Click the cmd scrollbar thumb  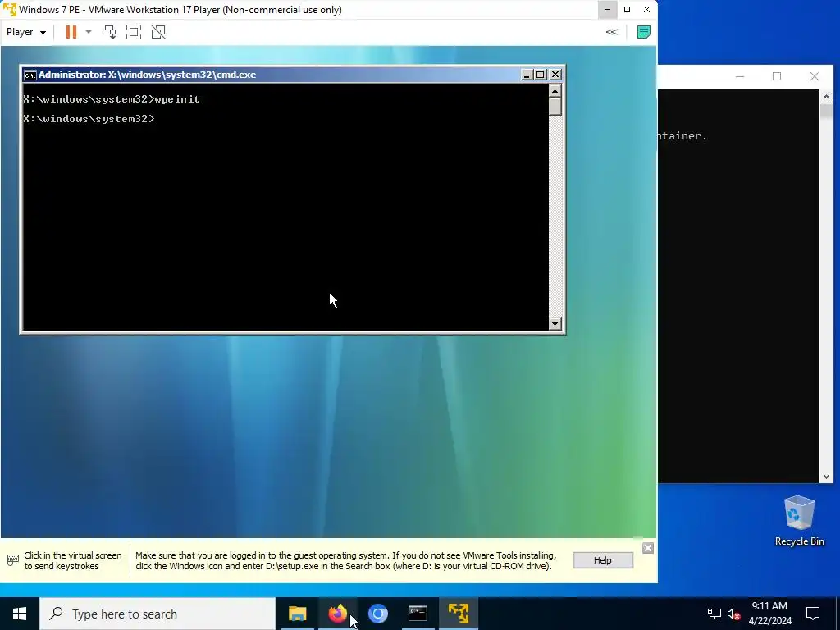[x=555, y=107]
